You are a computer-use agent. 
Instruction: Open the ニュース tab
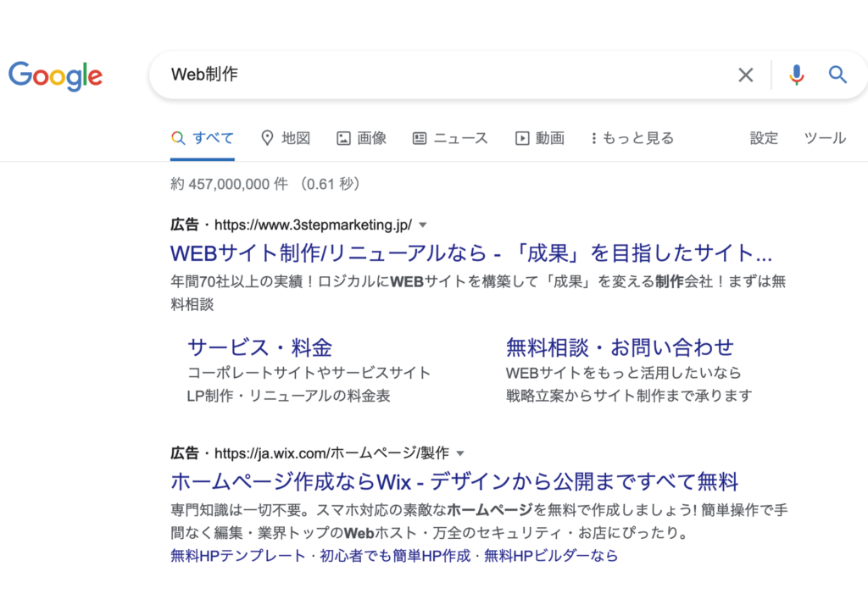coord(450,138)
